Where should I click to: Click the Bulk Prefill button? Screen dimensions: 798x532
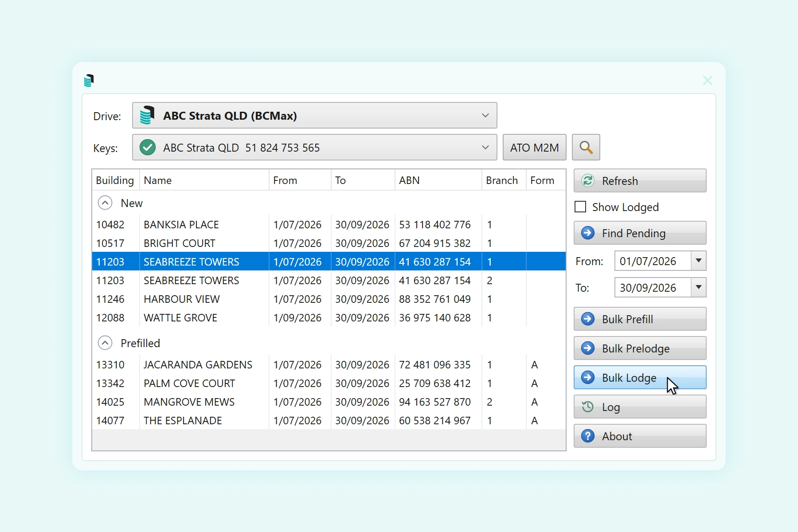(x=640, y=319)
